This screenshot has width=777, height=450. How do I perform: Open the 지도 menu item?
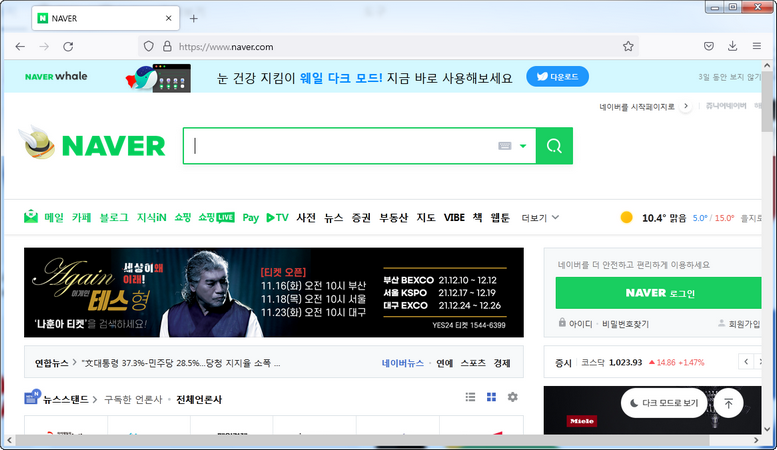pos(426,218)
